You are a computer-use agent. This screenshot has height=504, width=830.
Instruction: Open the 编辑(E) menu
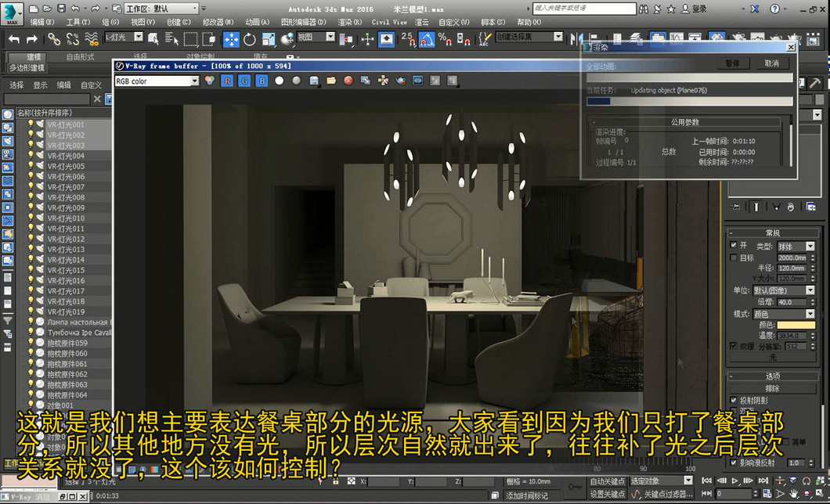coord(42,22)
